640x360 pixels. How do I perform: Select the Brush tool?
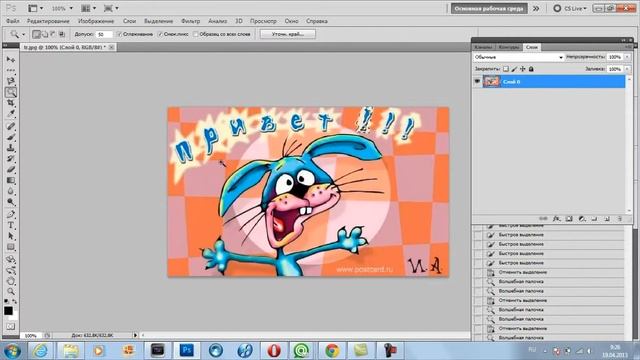pos(11,137)
